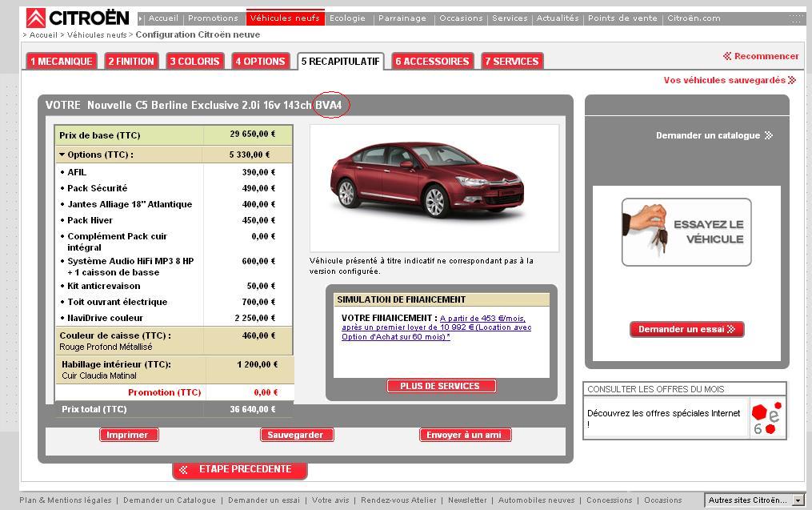Open the Occasions footer link
The image size is (812, 510).
click(x=663, y=500)
